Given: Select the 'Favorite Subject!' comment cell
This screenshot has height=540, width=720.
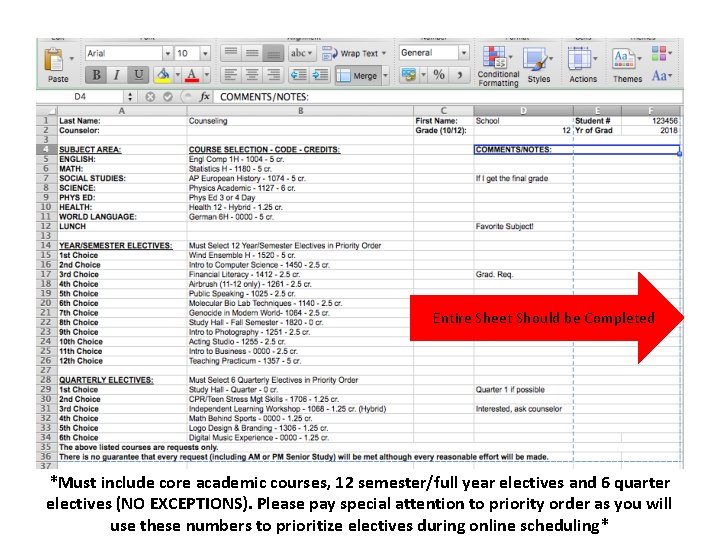Looking at the screenshot, I should point(523,226).
